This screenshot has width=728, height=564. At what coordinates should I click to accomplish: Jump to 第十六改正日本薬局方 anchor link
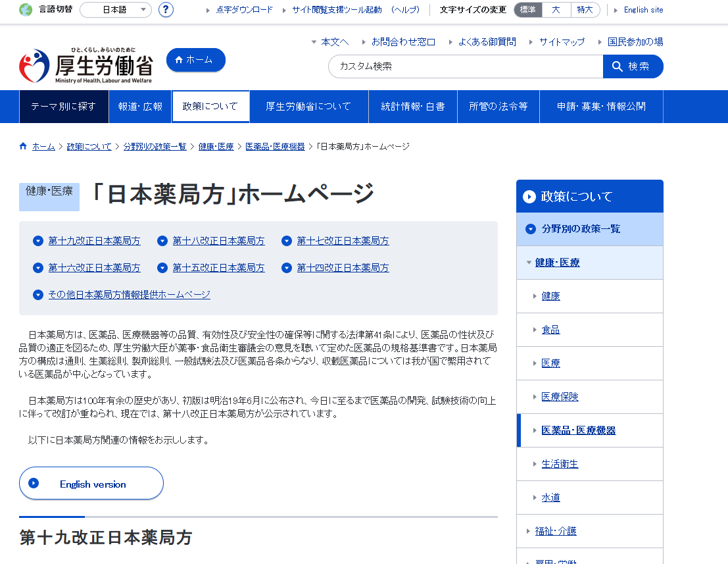pos(94,268)
